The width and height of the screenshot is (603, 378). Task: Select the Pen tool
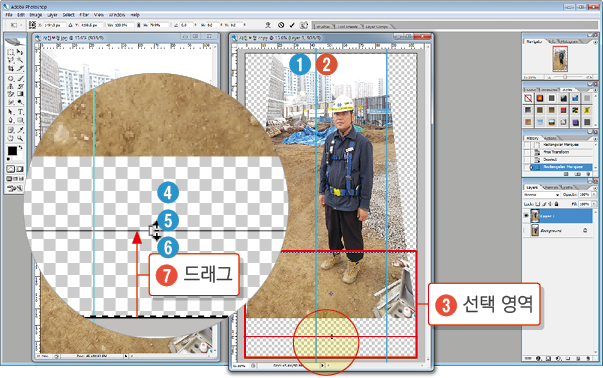pyautogui.click(x=10, y=120)
